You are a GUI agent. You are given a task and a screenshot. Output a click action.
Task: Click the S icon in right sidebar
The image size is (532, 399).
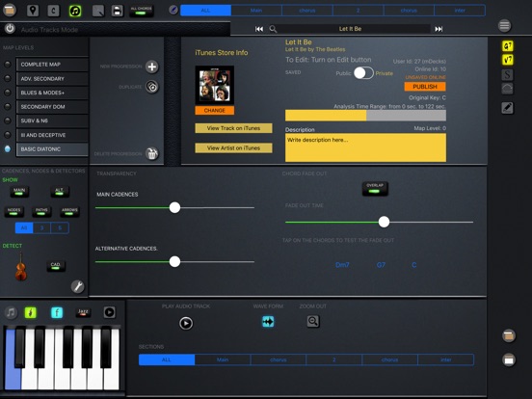(x=507, y=74)
